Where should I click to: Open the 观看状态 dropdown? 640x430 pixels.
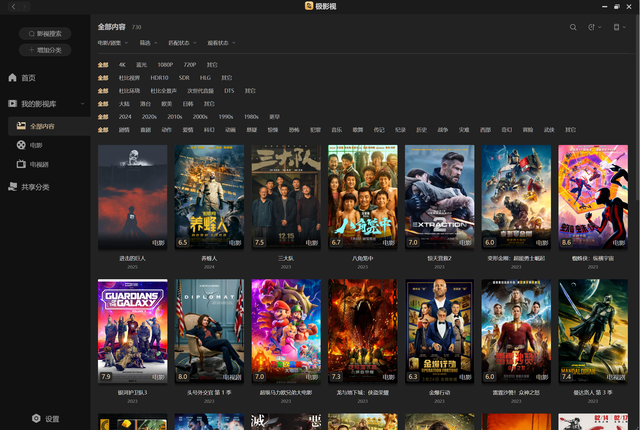(x=221, y=43)
